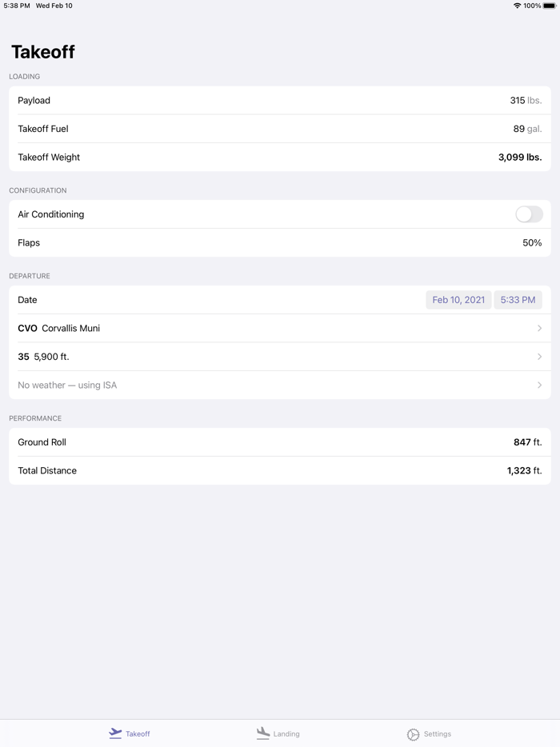Tap the Total Distance result row
Viewport: 560px width, 747px height.
(x=280, y=471)
